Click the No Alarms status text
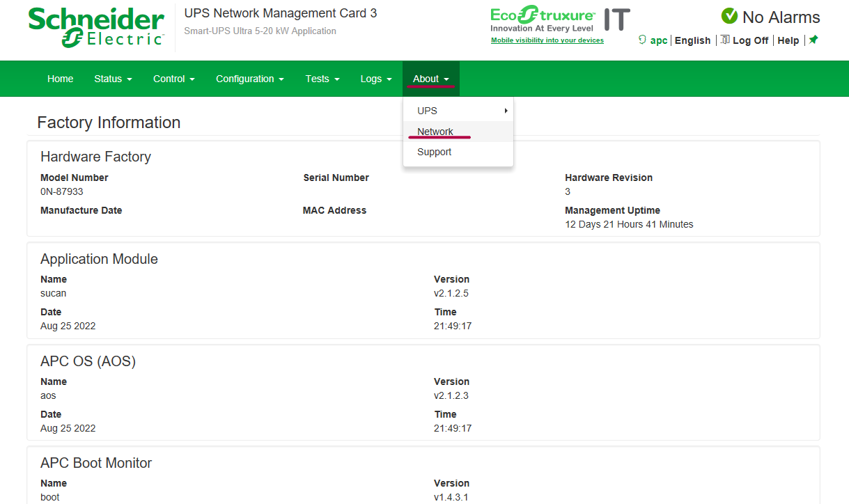The height and width of the screenshot is (504, 849). 781,17
